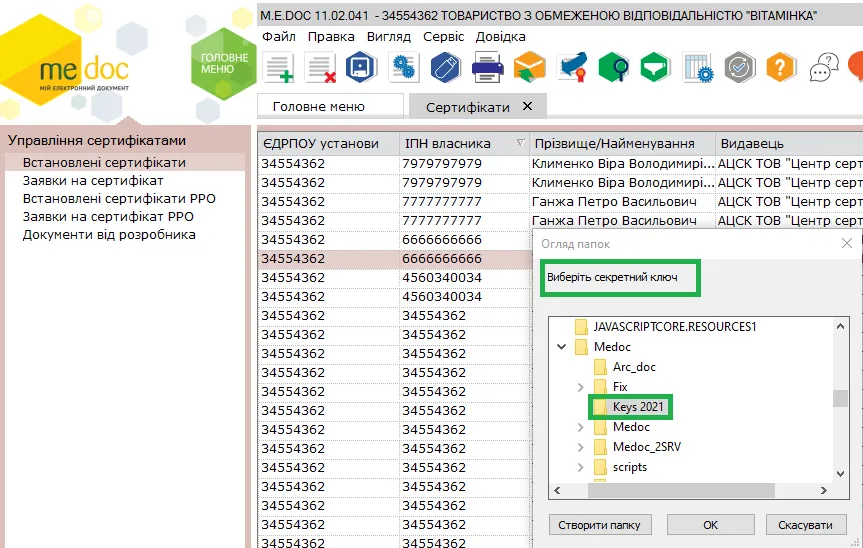Click the folder tree scroll-up arrow
863x548 pixels.
coord(840,326)
